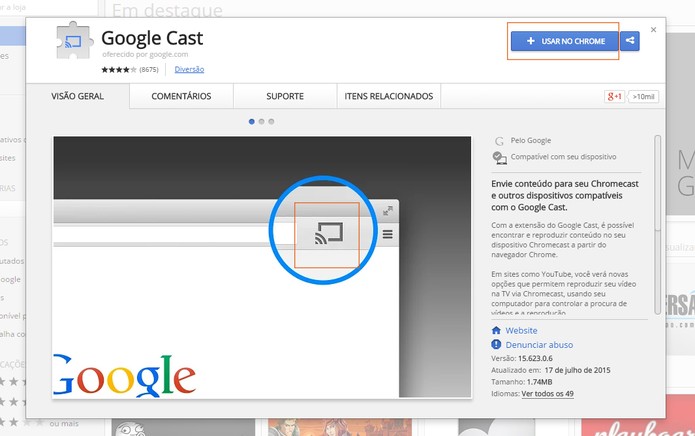This screenshot has width=695, height=436.
Task: Click the Pelo Google text
Action: tap(531, 140)
